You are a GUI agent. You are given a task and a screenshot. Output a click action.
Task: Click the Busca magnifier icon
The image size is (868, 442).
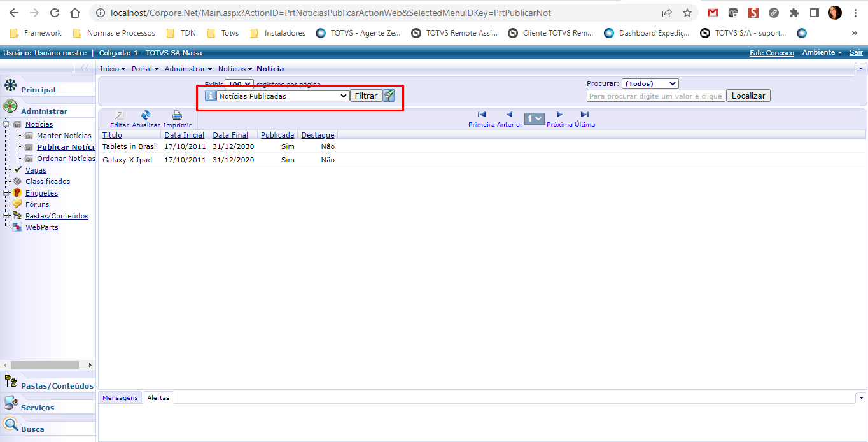click(11, 424)
